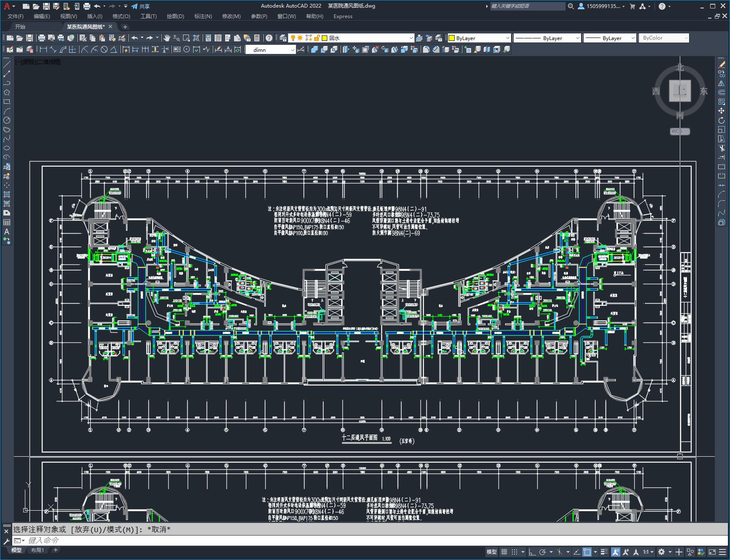730x560 pixels.
Task: Click the ViewCube top face 上
Action: (680, 91)
